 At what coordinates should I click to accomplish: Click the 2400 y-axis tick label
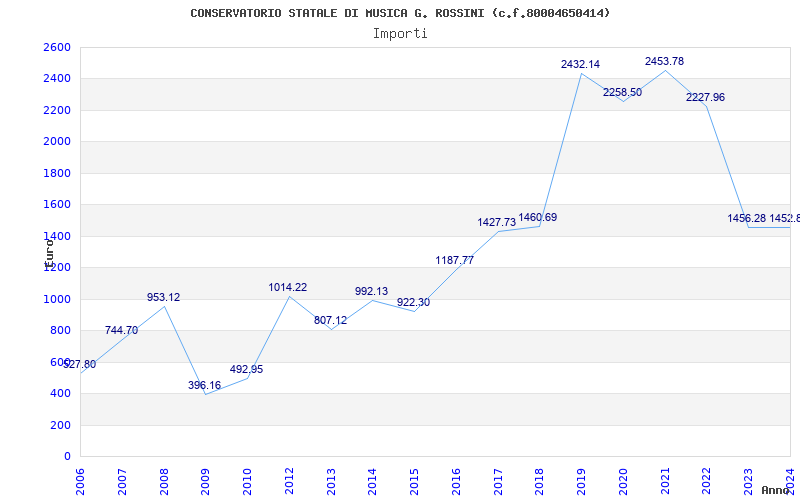(x=57, y=79)
